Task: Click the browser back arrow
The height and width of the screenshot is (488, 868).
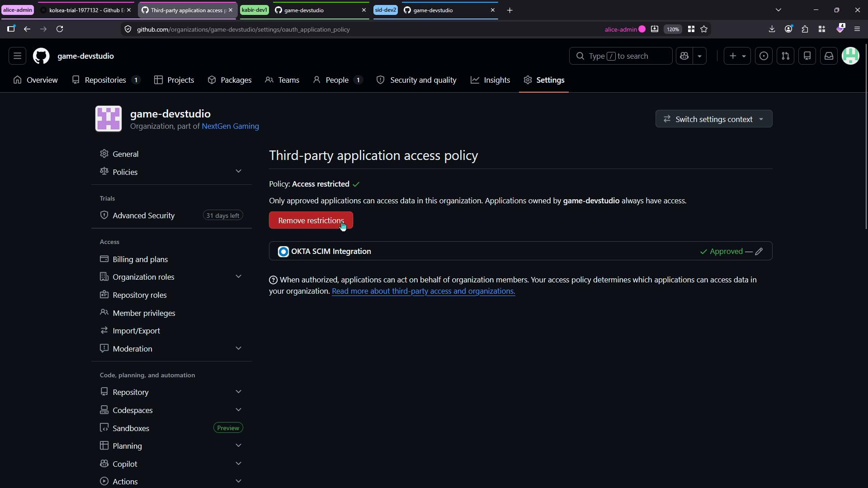Action: pos(27,29)
